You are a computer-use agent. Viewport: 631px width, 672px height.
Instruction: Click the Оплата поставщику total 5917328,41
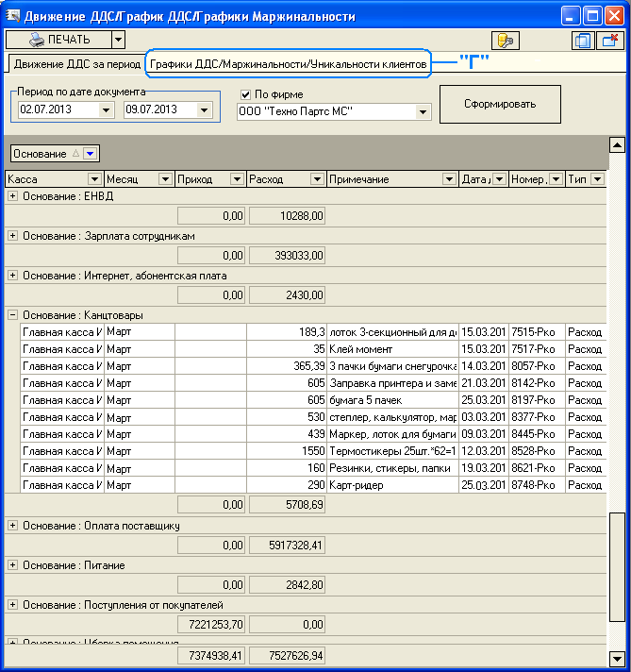[287, 546]
